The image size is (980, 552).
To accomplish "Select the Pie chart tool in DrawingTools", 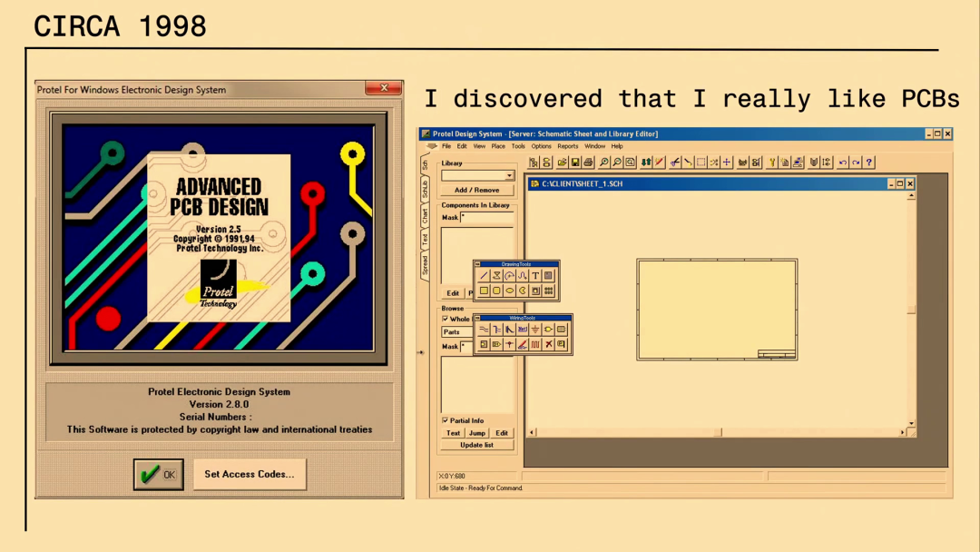I will pyautogui.click(x=523, y=291).
